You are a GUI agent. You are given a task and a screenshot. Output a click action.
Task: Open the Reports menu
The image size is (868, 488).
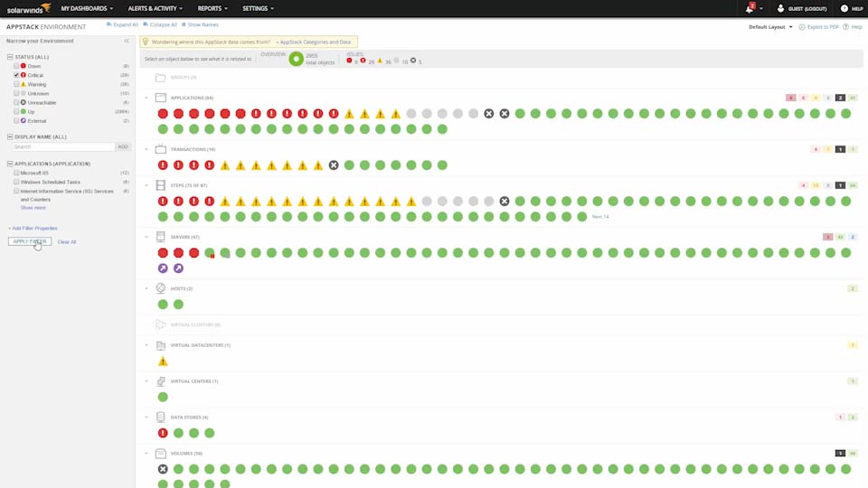point(212,8)
